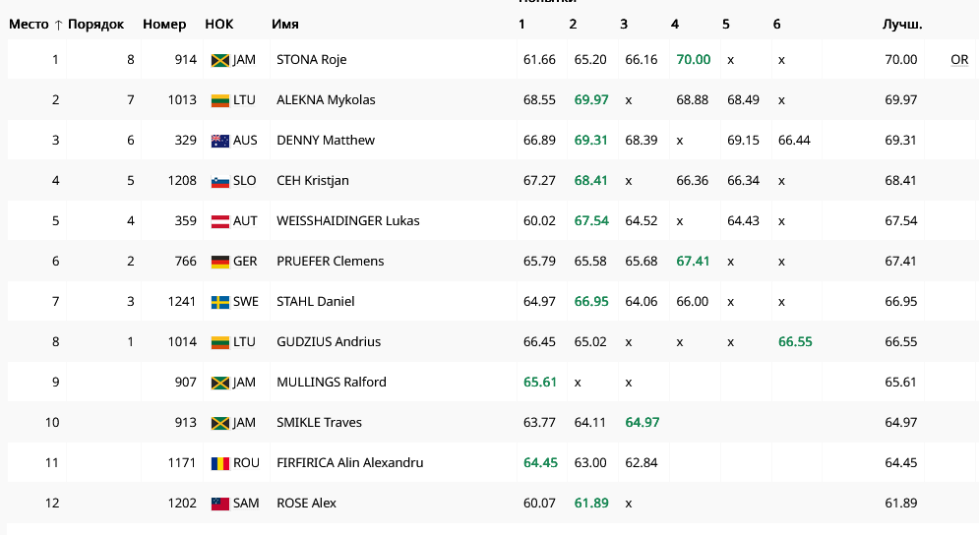Select MULLINGS Ralford's athlete name
Image resolution: width=980 pixels, height=535 pixels.
coord(332,383)
